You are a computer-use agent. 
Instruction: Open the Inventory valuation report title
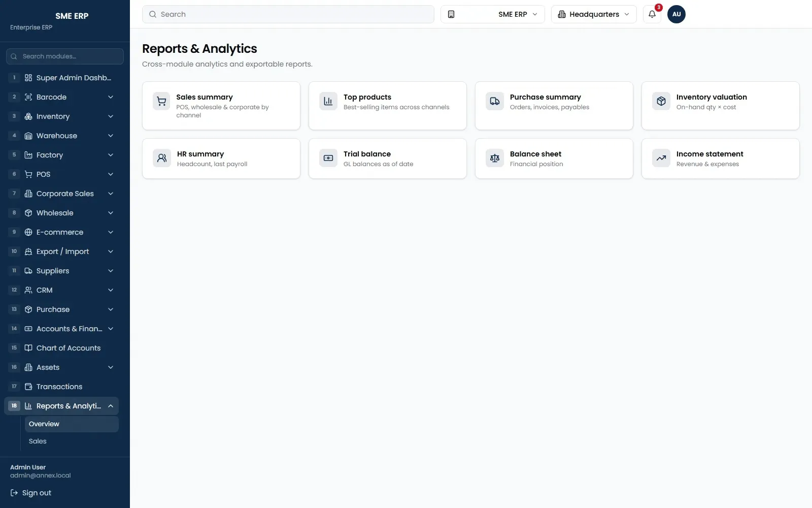[712, 97]
